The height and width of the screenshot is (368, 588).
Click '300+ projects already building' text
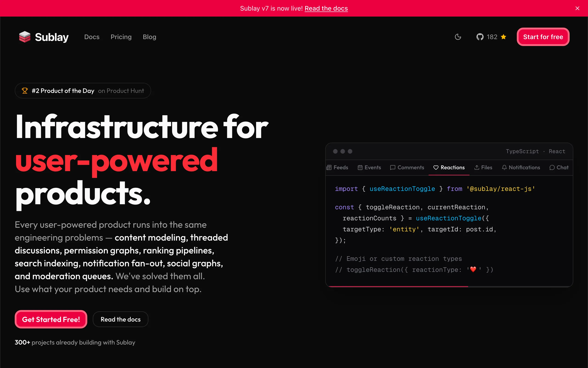pyautogui.click(x=75, y=342)
